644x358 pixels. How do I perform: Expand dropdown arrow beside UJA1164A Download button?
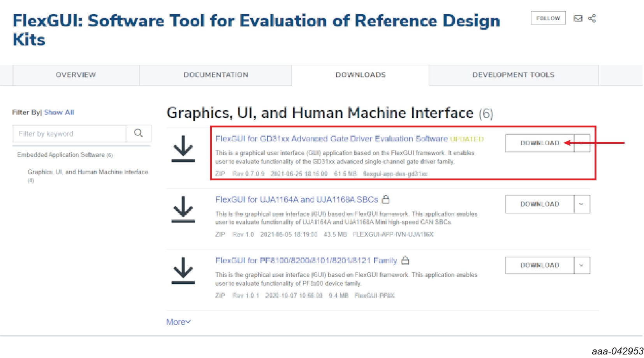(x=581, y=204)
